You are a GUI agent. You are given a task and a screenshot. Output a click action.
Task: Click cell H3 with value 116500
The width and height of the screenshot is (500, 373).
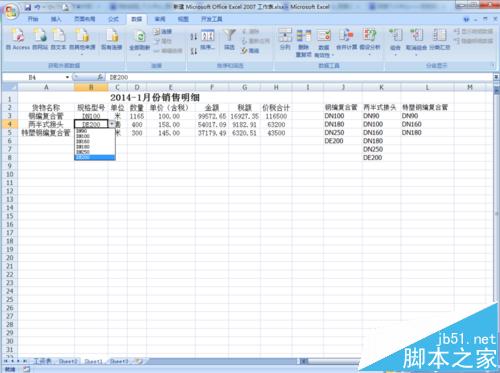click(276, 116)
